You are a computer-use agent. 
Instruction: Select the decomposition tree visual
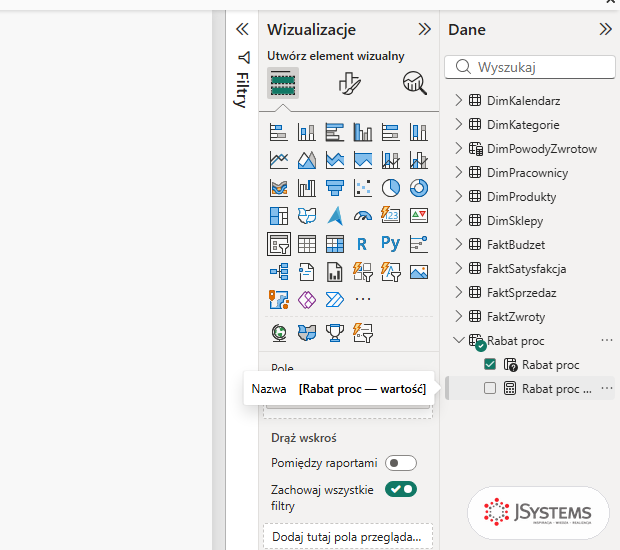click(279, 272)
